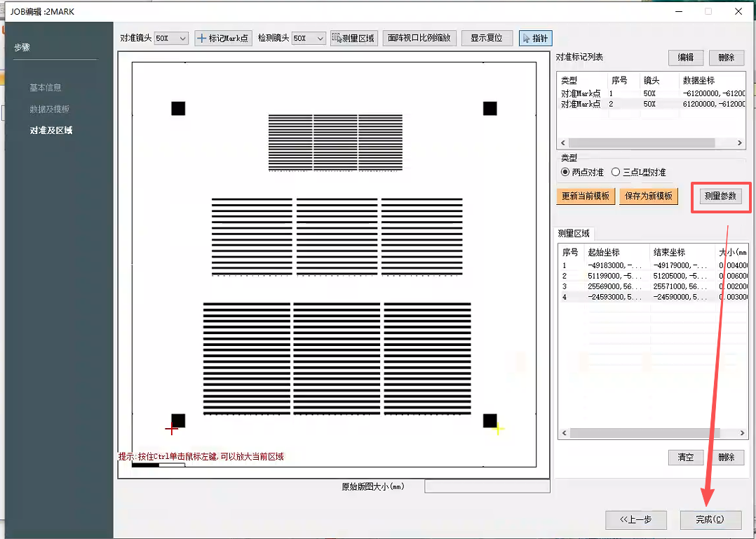Screen dimensions: 756x539
Task: Open the 对准镜头 50X dropdown
Action: pos(171,38)
